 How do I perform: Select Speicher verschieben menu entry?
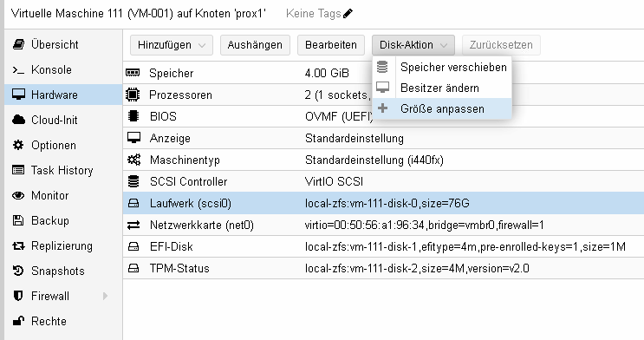coord(442,67)
